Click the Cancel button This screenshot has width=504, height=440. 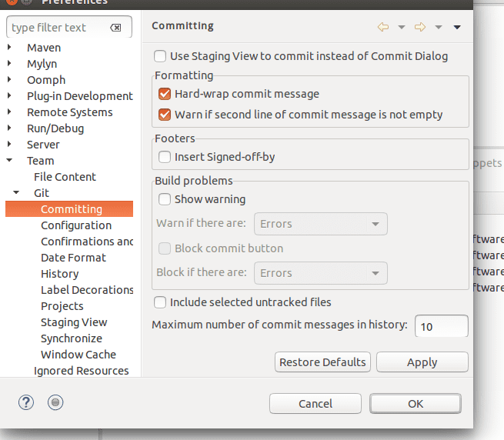click(x=315, y=404)
